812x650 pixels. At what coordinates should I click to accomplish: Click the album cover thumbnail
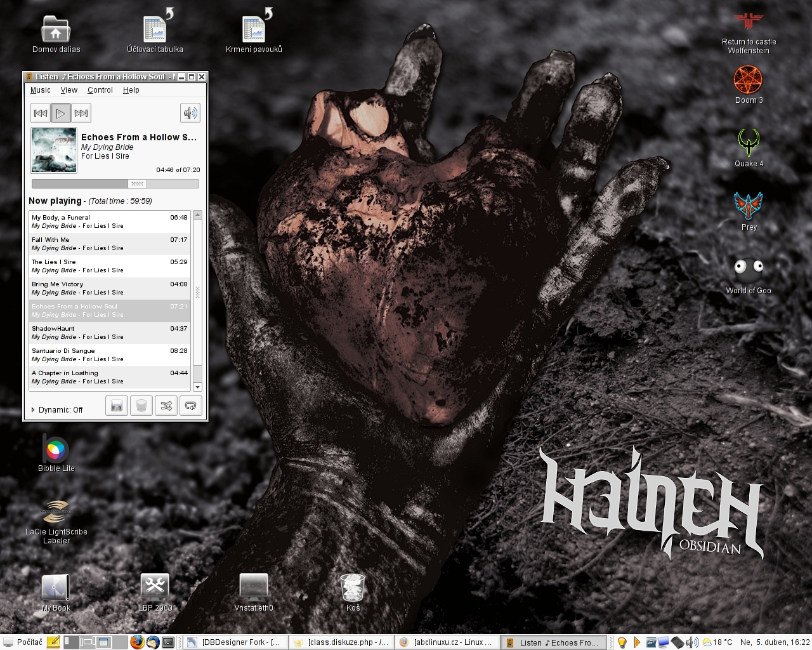click(x=54, y=150)
